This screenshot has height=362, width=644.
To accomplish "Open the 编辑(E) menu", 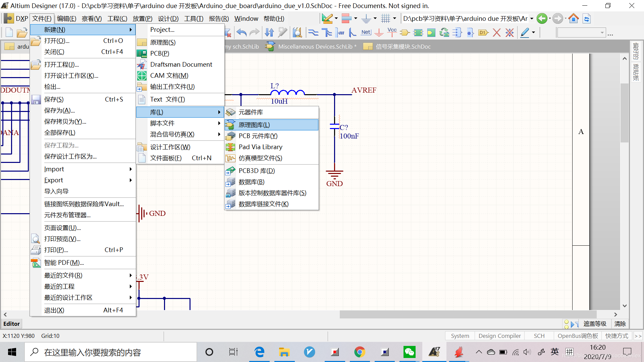I will [x=66, y=18].
